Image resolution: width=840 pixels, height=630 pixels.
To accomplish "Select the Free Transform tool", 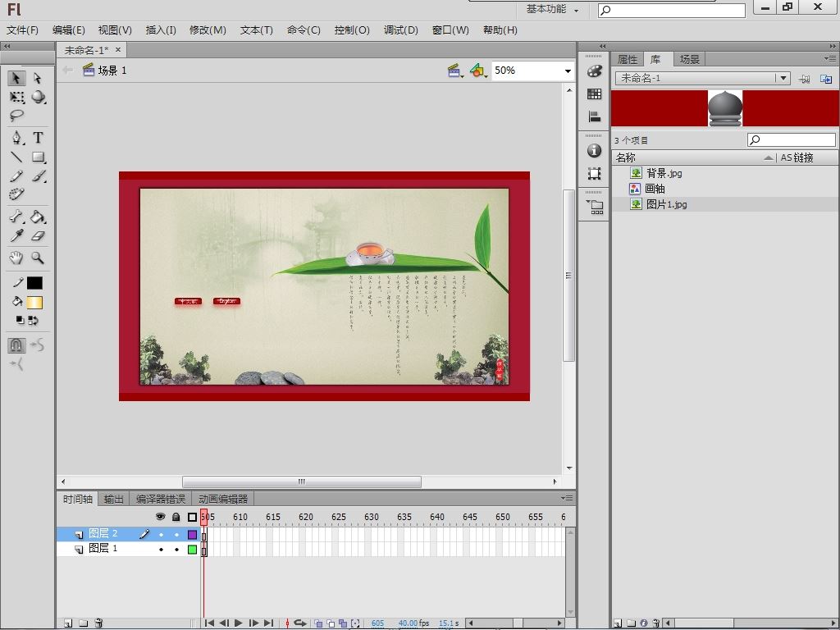I will [16, 97].
